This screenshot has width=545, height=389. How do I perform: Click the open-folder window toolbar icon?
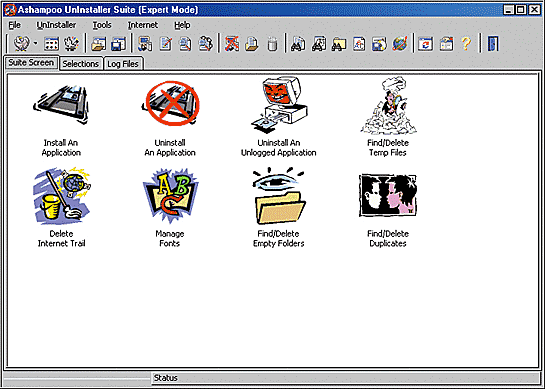point(98,44)
